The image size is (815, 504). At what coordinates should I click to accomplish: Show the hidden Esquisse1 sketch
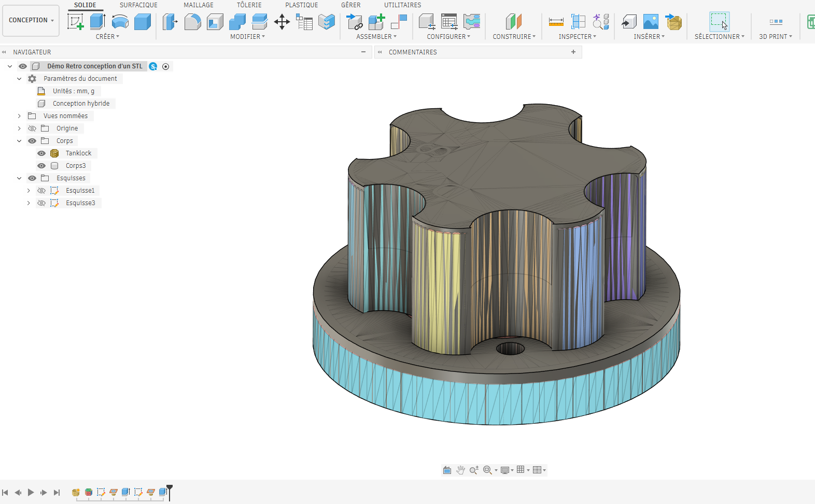[41, 191]
